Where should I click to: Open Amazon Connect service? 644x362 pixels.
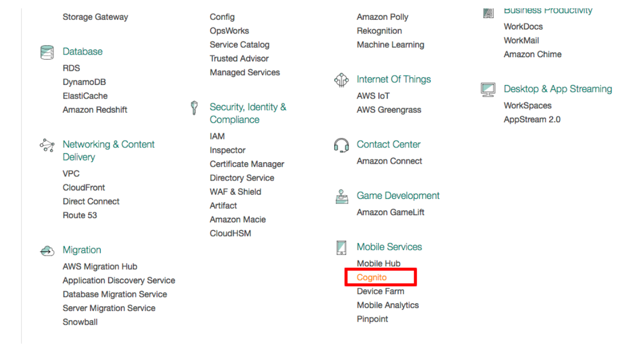tap(389, 161)
